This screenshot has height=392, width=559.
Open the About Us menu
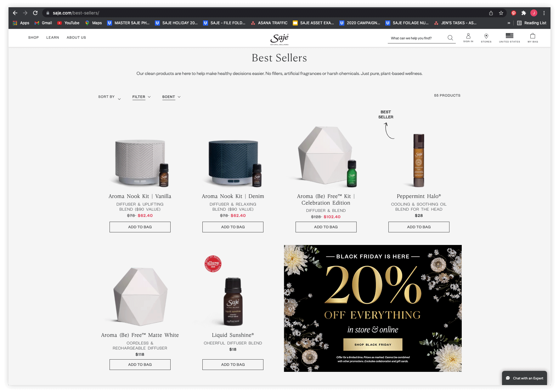click(76, 37)
